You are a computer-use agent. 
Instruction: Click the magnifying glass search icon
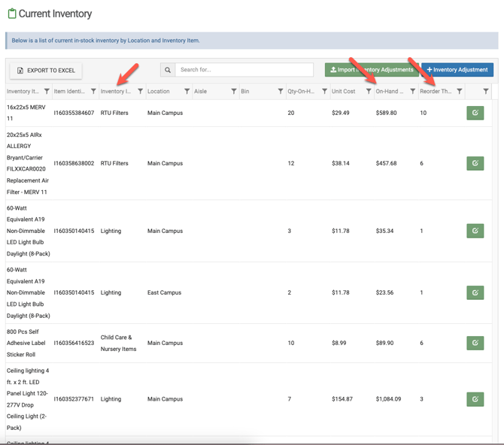(x=168, y=70)
